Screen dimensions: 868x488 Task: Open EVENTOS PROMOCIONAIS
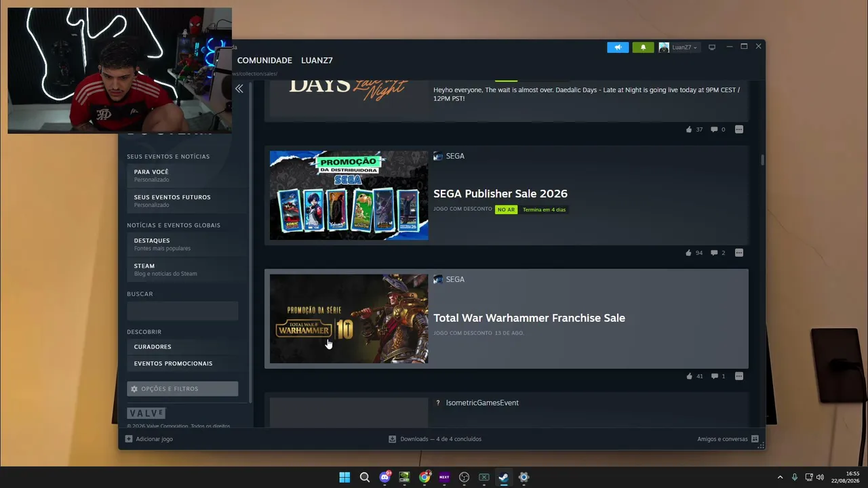173,364
